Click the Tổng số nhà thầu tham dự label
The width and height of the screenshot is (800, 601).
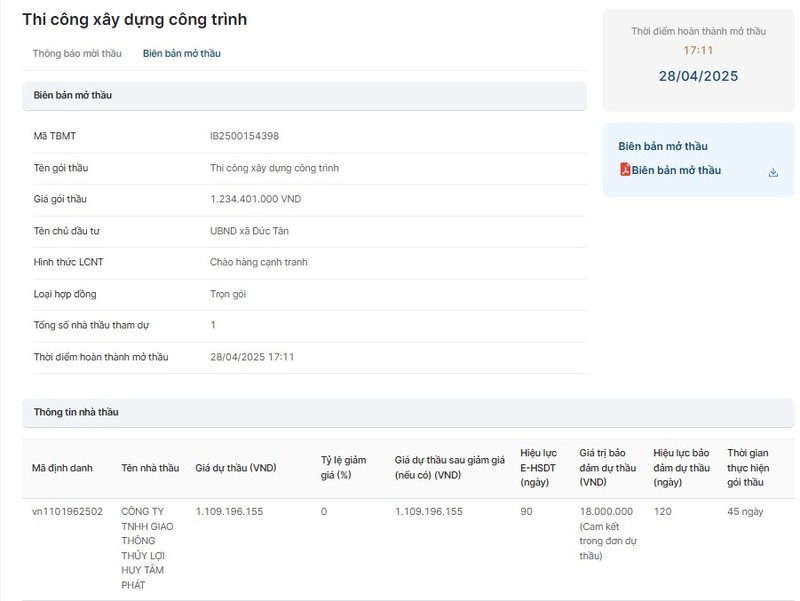point(91,325)
